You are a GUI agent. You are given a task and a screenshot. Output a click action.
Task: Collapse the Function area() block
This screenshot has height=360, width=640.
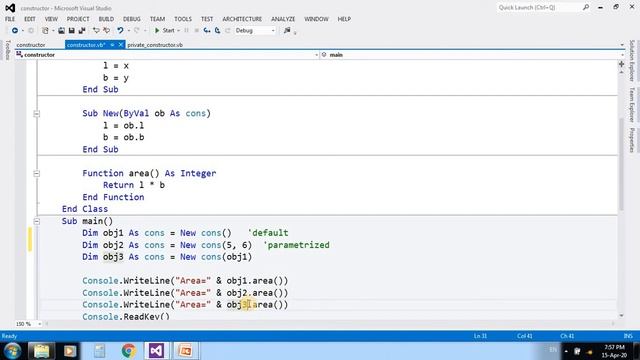click(37, 173)
